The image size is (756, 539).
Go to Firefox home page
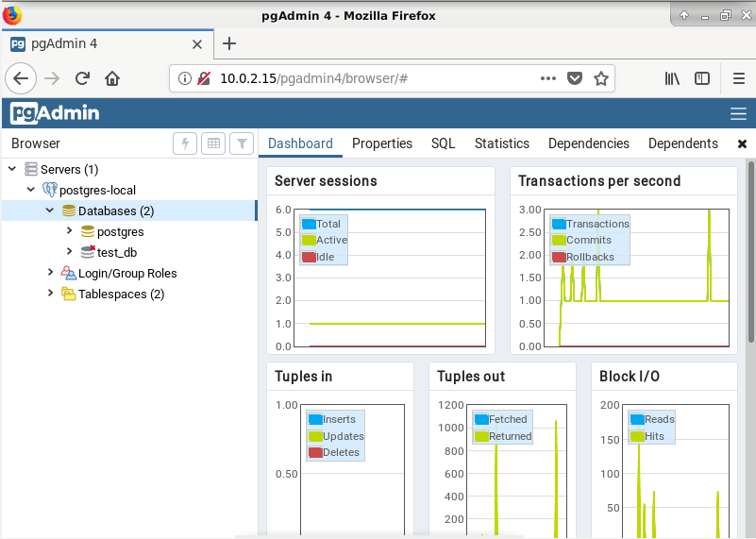112,78
